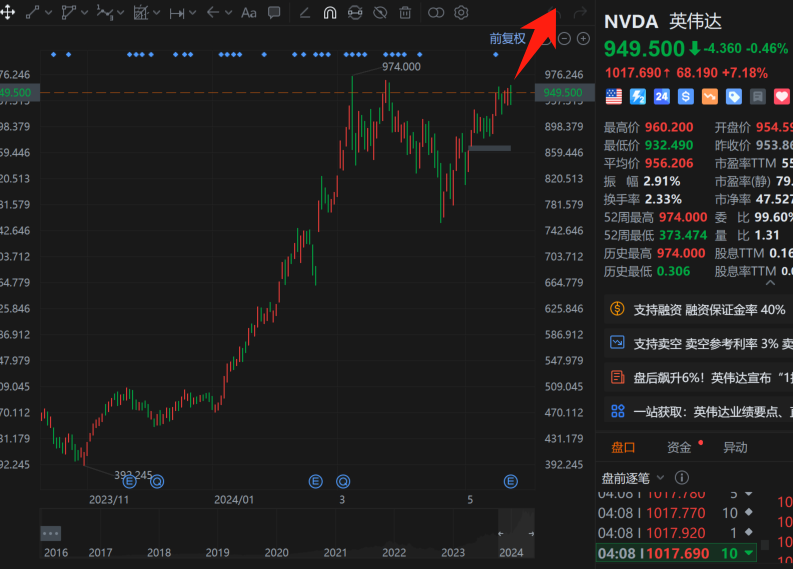Click the 949.500 current price label on the price axis
This screenshot has width=793, height=569.
(563, 93)
